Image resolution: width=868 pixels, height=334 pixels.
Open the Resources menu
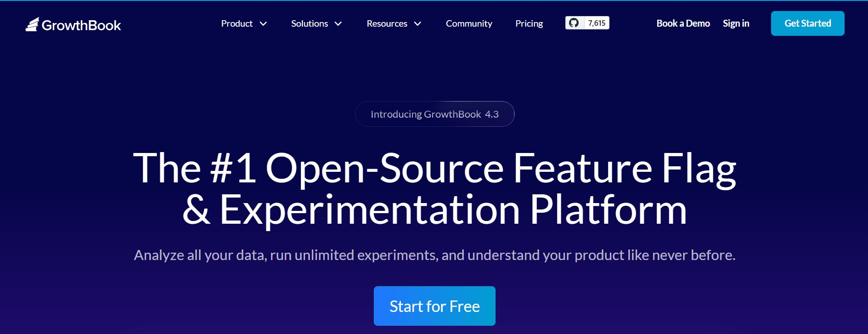click(x=387, y=23)
